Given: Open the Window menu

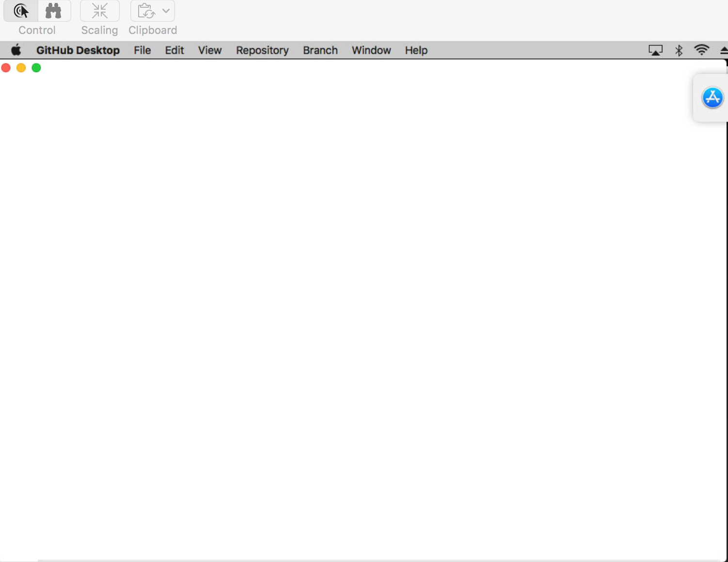Looking at the screenshot, I should point(371,50).
